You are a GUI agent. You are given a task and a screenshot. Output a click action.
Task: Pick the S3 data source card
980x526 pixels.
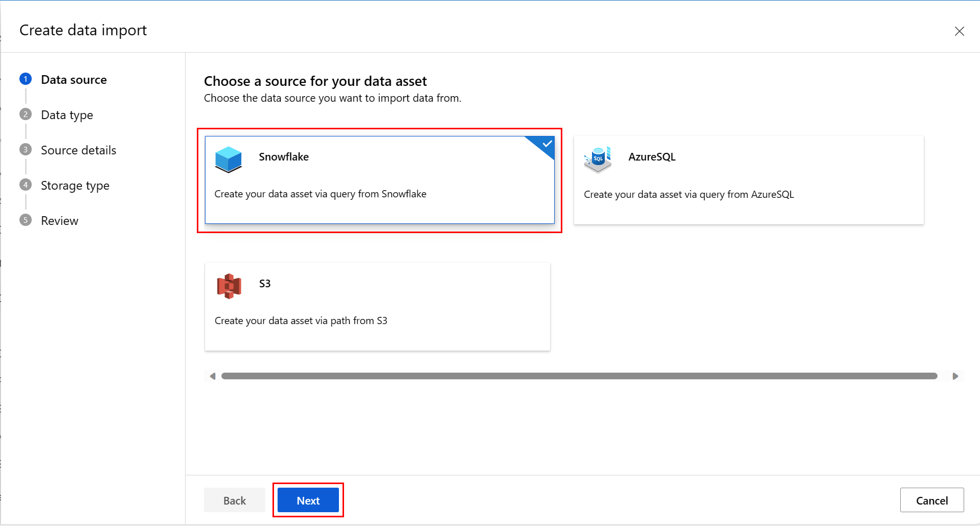377,307
